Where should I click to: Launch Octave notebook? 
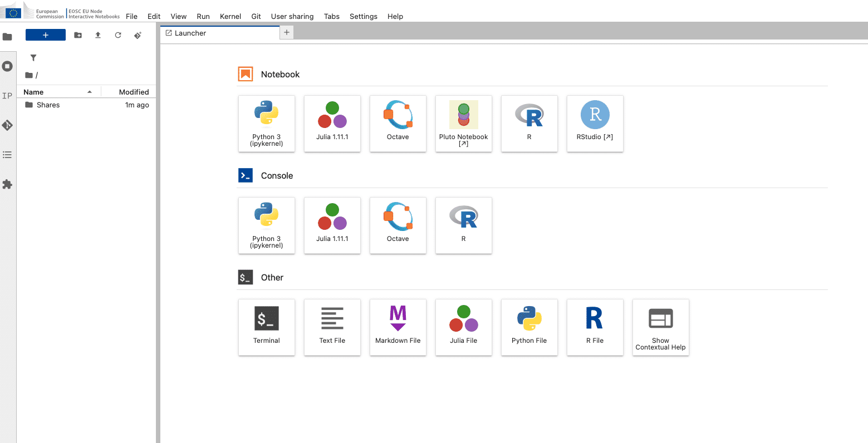398,124
